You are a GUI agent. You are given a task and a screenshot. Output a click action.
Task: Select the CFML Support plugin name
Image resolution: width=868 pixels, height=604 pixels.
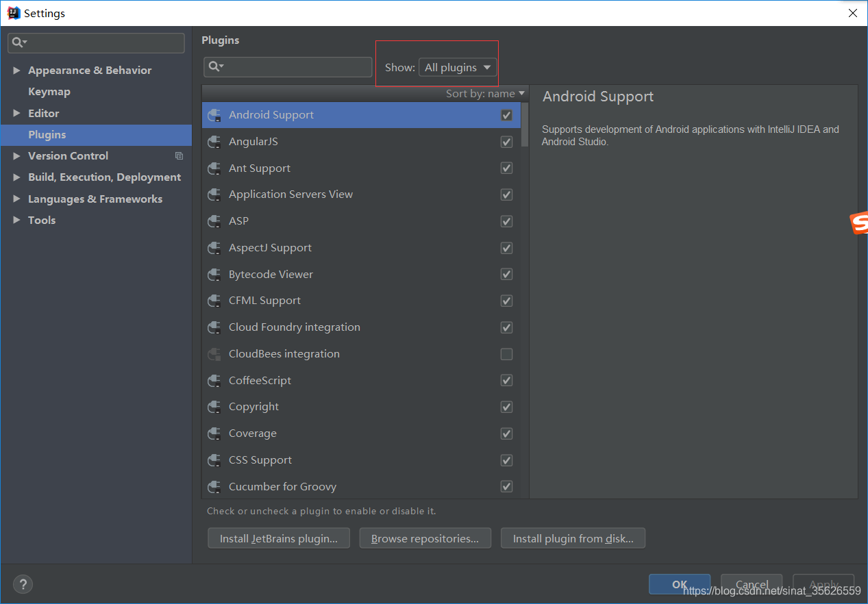pos(264,301)
